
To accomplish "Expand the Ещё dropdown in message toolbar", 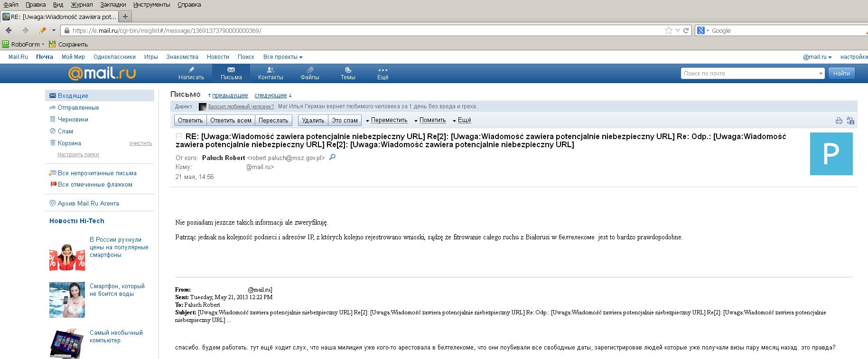I will [462, 120].
